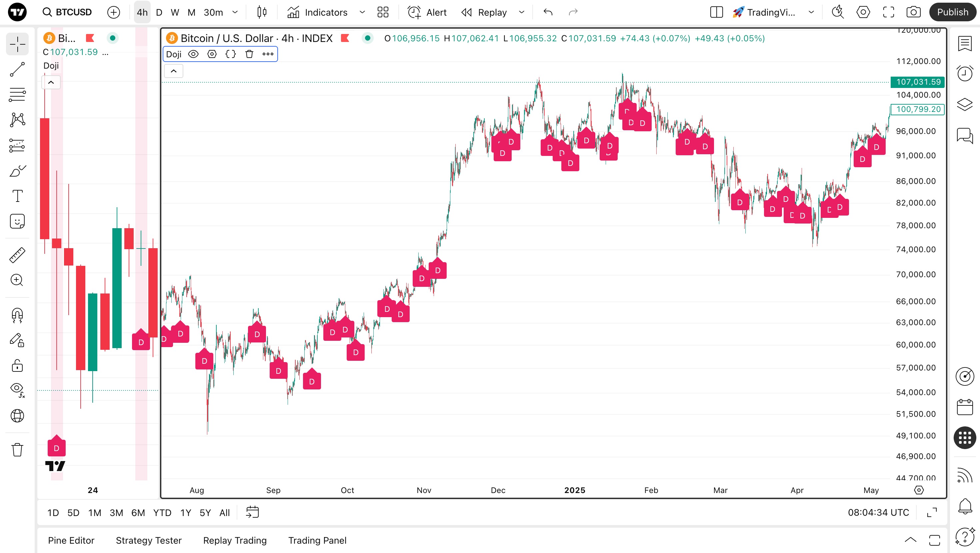
Task: Toggle Doji indicator visibility eye
Action: [193, 54]
